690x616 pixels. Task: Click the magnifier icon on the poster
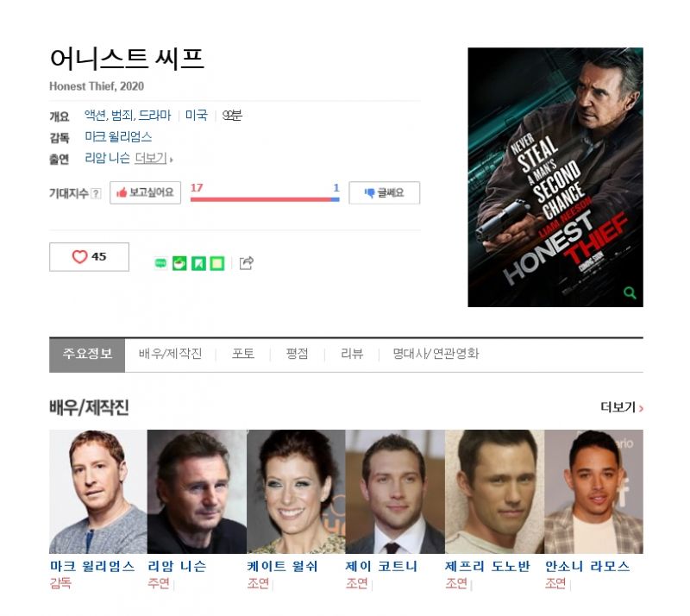click(630, 292)
